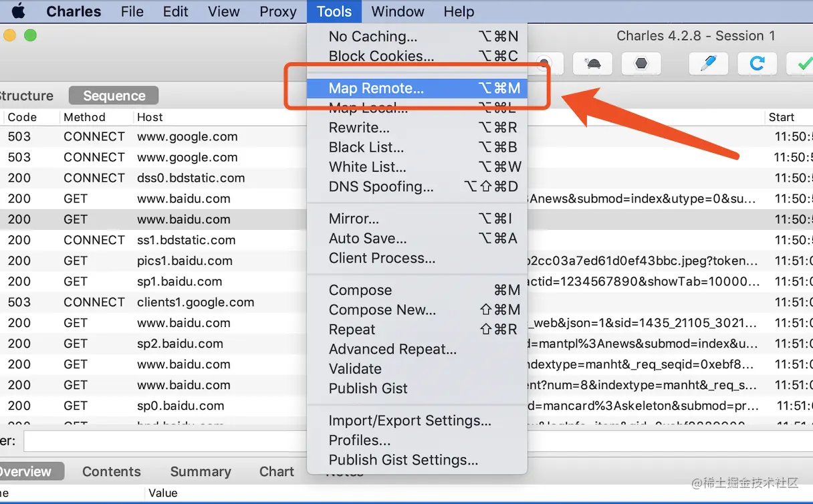Click path text 'actid=1234567890&showTab=10000...'
The height and width of the screenshot is (504, 813).
(643, 281)
